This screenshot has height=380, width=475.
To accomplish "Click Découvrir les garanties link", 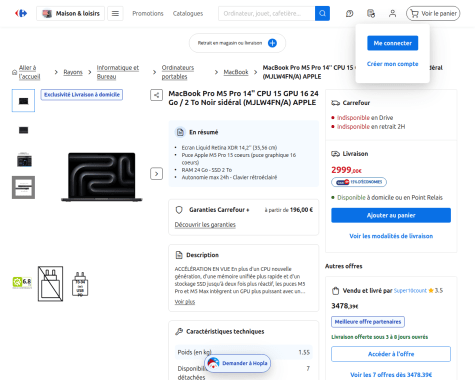I will (x=205, y=225).
